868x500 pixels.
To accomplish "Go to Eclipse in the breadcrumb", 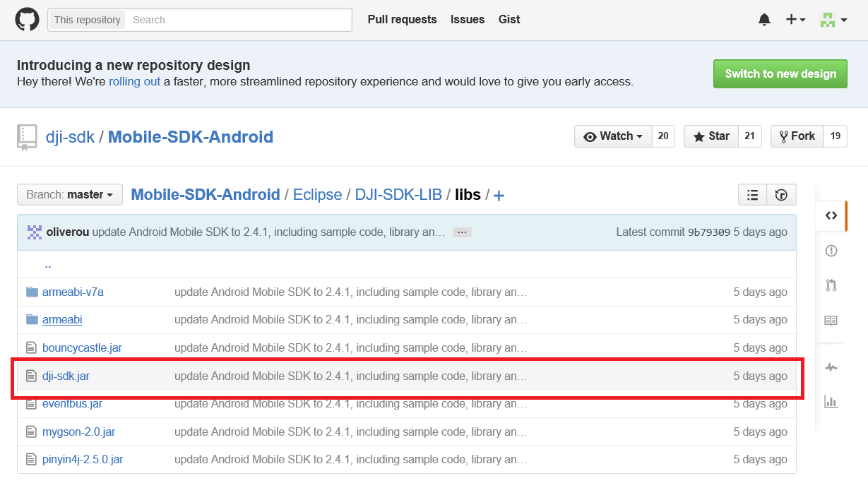I will (x=318, y=195).
